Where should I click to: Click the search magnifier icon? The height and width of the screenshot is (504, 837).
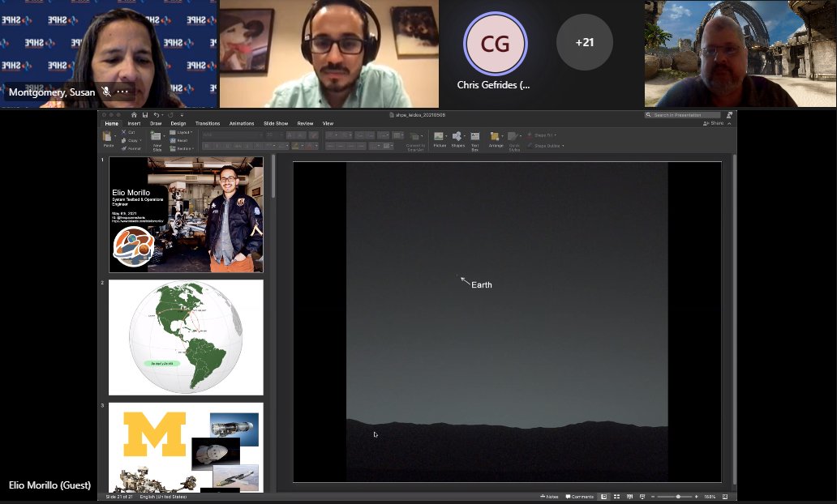point(649,115)
